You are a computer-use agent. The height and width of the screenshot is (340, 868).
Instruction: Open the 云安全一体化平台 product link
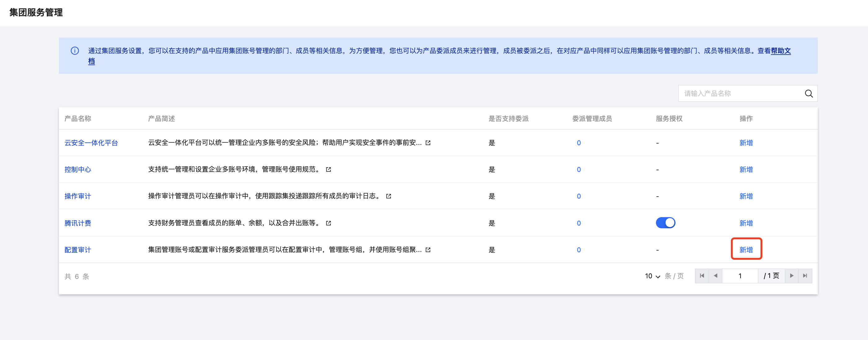(x=91, y=143)
